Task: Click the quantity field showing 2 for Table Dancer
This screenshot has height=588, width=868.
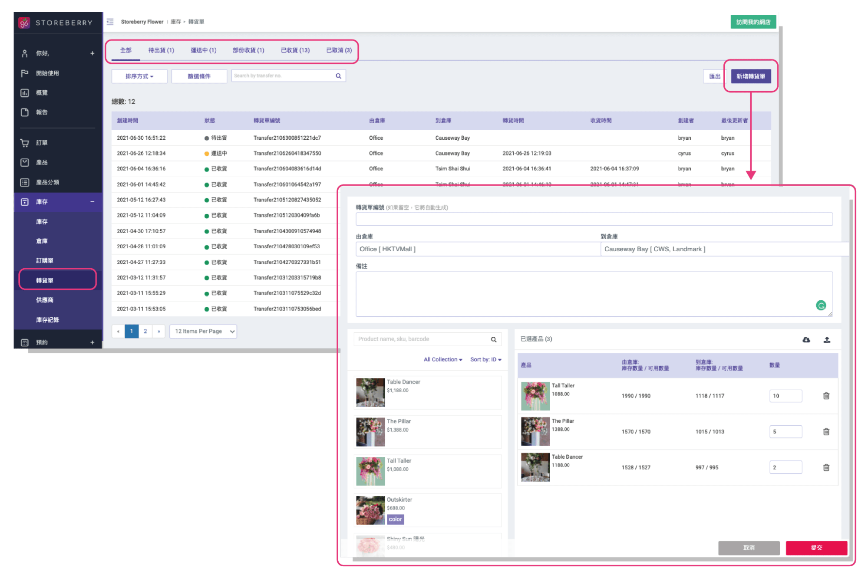Action: point(785,467)
